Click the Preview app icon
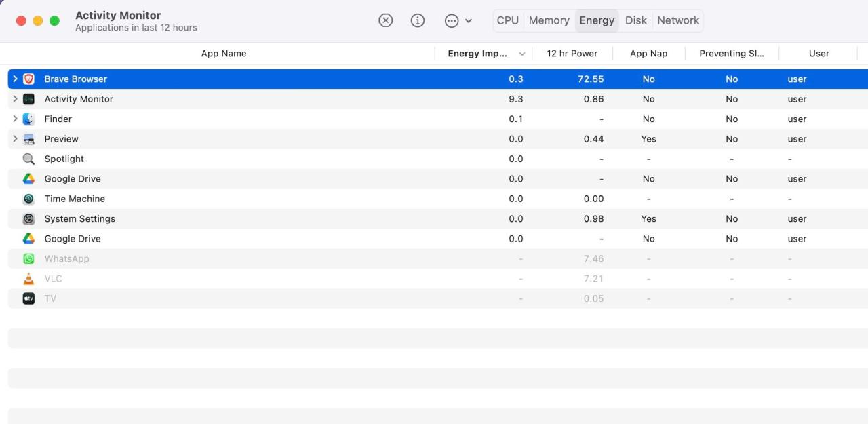This screenshot has height=424, width=868. click(28, 139)
